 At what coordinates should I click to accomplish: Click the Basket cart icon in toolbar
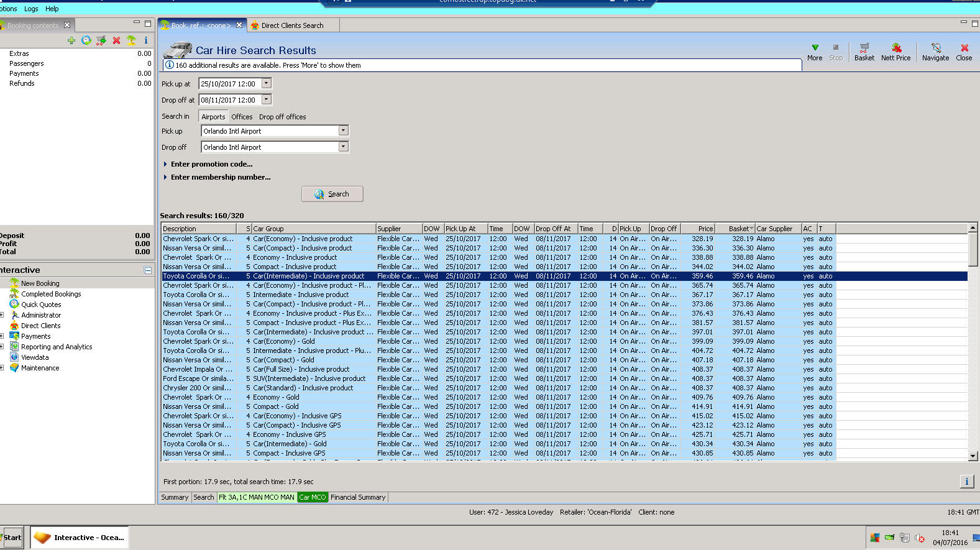click(x=864, y=48)
